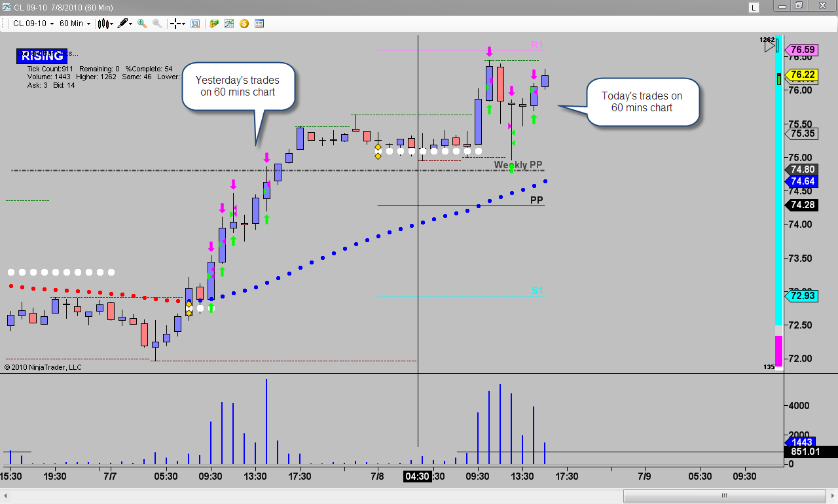Click the candlestick chart style icon
This screenshot has width=838, height=504.
tap(103, 24)
